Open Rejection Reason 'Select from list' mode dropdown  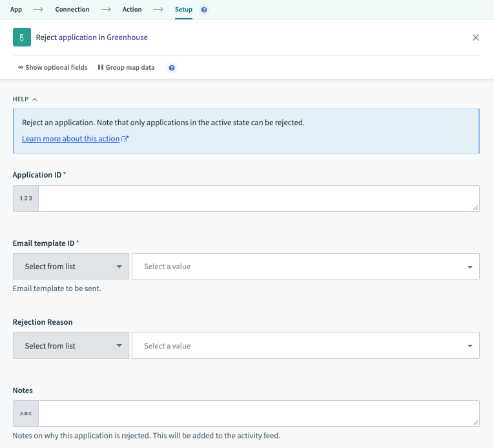click(71, 346)
